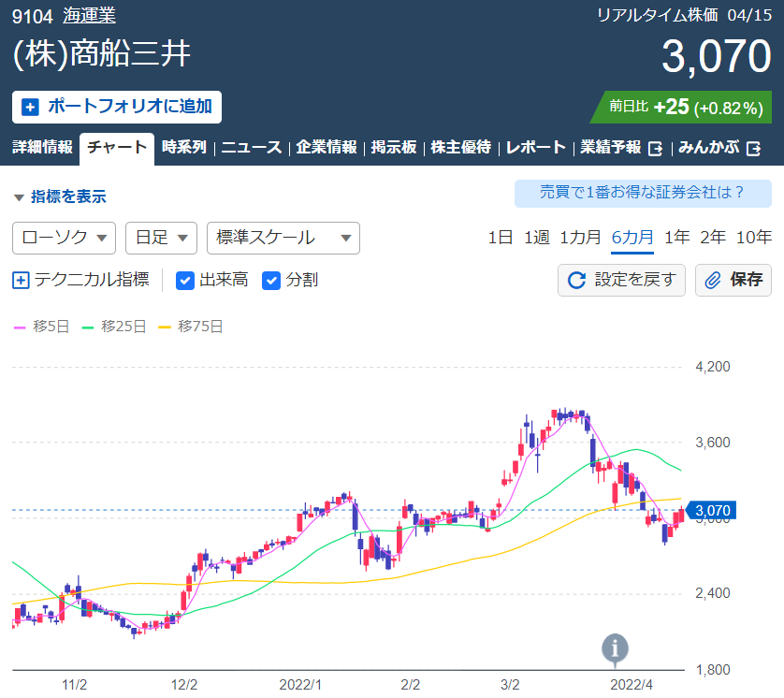Image resolution: width=784 pixels, height=698 pixels.
Task: Click the 3/2 date axis label
Action: [x=510, y=685]
